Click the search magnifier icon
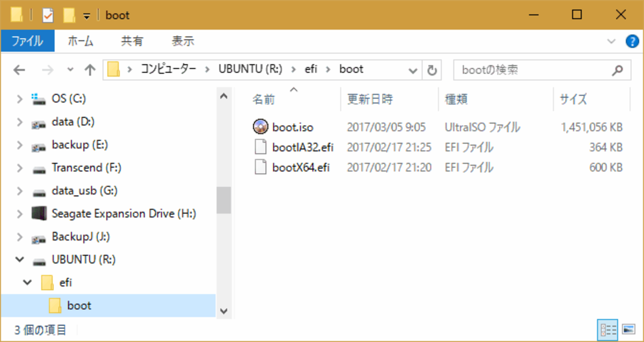Image resolution: width=644 pixels, height=342 pixels. (x=617, y=70)
